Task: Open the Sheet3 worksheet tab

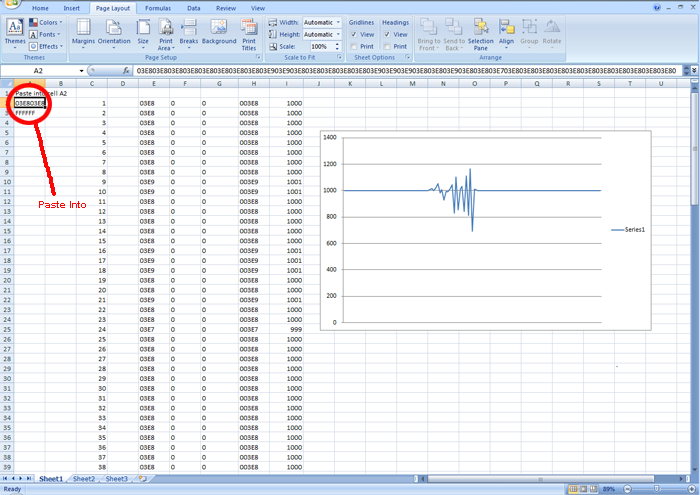Action: 117,479
